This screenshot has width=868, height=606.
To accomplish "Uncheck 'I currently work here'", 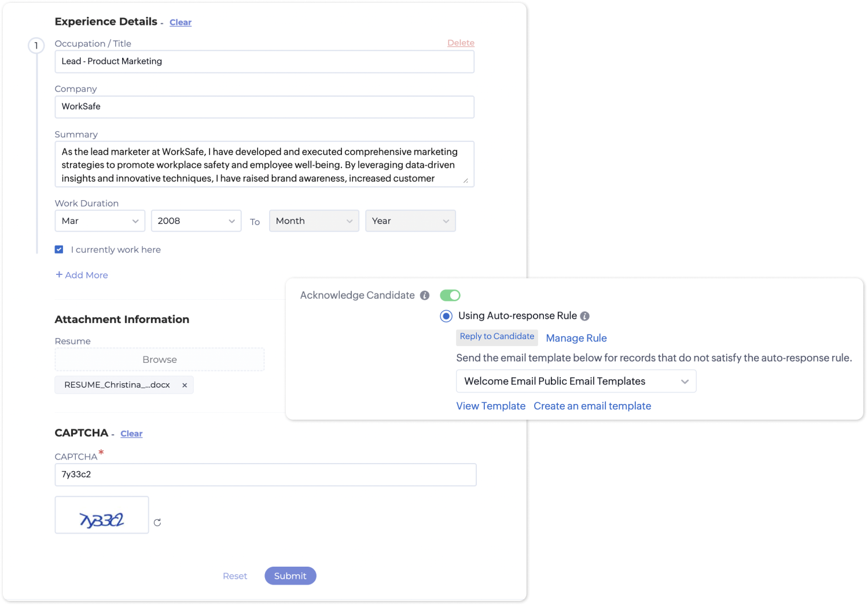I will (59, 249).
